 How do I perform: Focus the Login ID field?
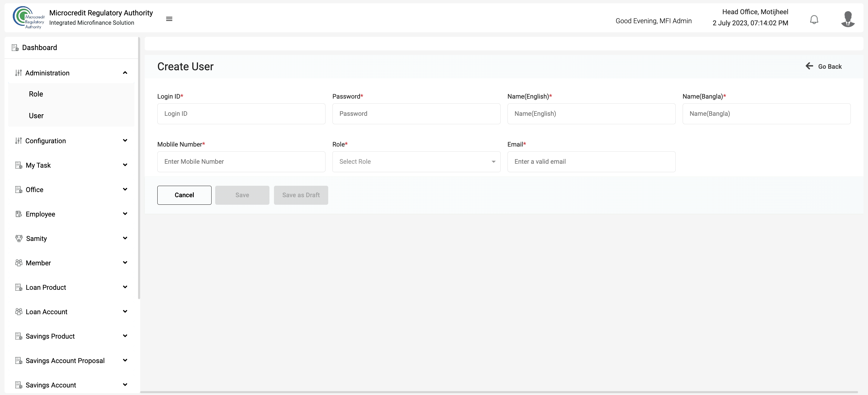tap(241, 114)
